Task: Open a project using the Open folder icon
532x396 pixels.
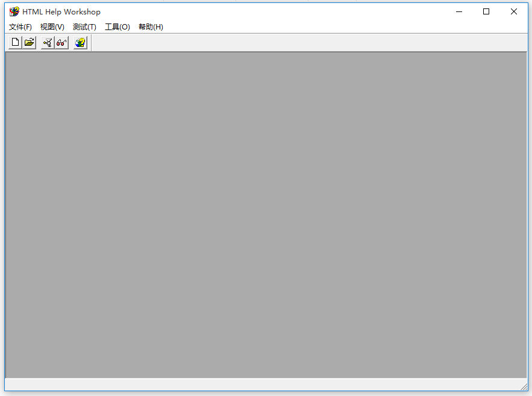Action: [29, 42]
